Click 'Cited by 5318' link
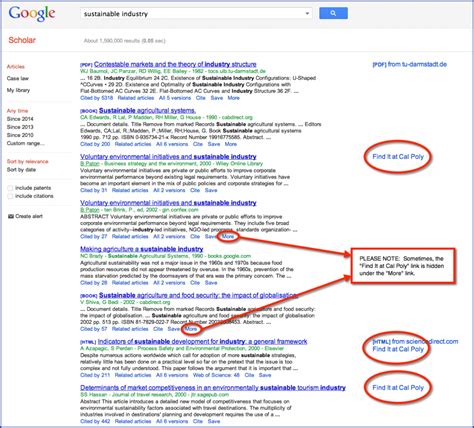 [97, 98]
